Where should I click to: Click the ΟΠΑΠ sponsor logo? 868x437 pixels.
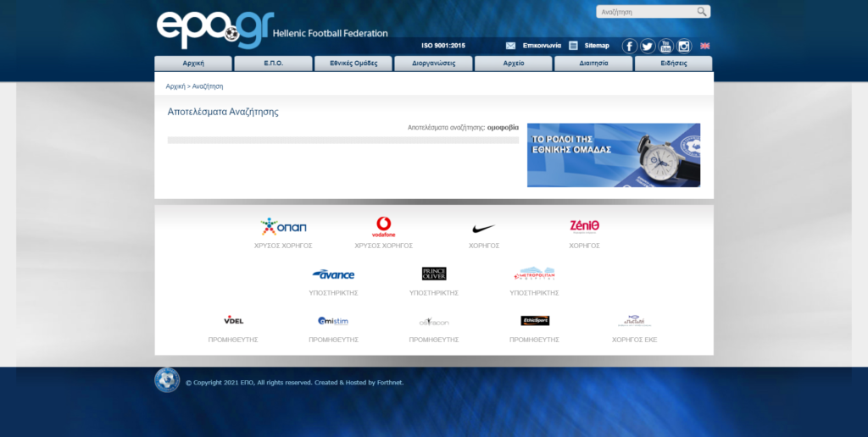coord(283,227)
